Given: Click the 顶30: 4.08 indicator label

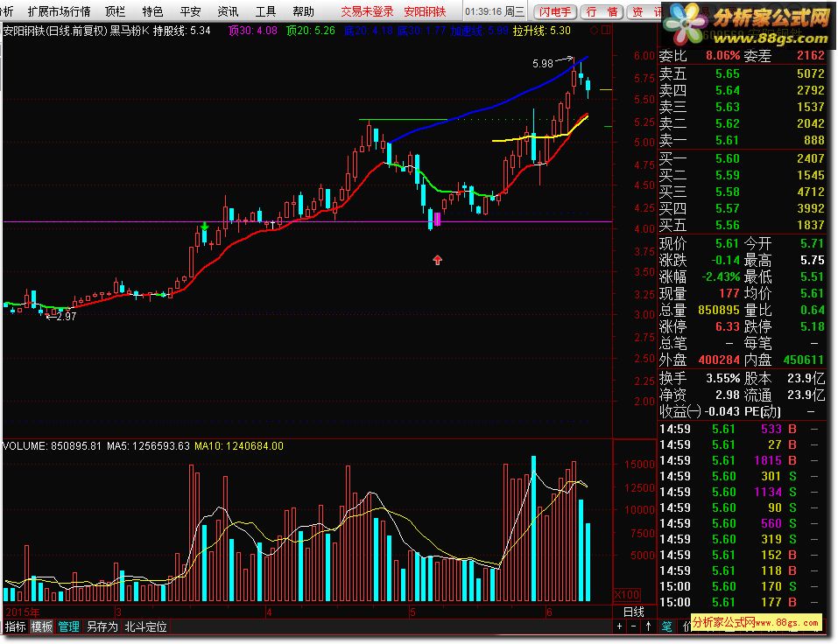Looking at the screenshot, I should 253,31.
